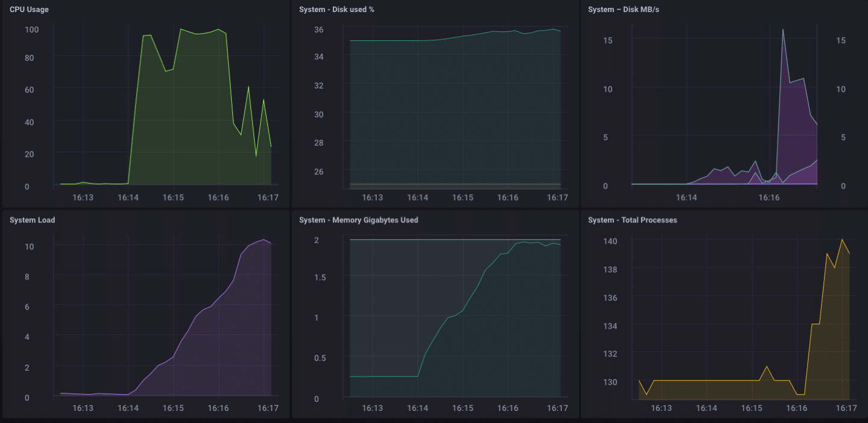Viewport: 868px width, 423px height.
Task: Click 16:16 time label under Disk MB/s chart
Action: 769,198
